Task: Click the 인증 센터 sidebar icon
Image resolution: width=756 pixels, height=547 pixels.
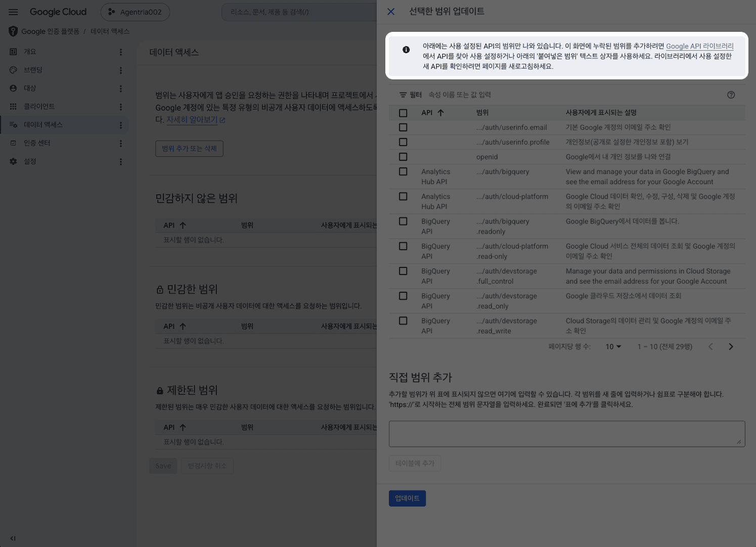Action: click(13, 143)
